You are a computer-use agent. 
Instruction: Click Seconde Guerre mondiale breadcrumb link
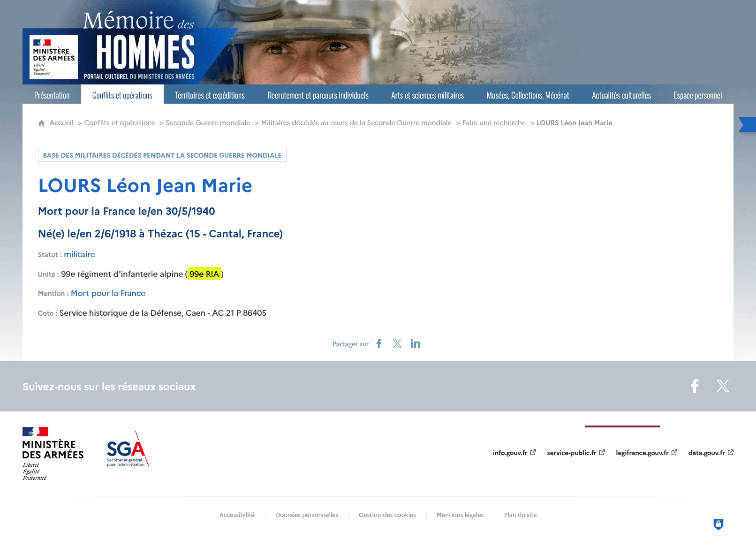208,123
